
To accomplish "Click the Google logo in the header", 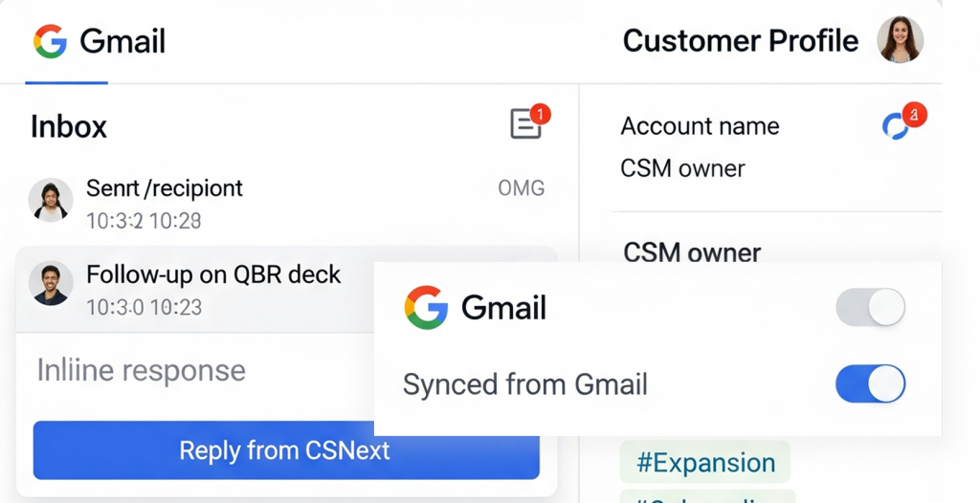I will point(50,42).
